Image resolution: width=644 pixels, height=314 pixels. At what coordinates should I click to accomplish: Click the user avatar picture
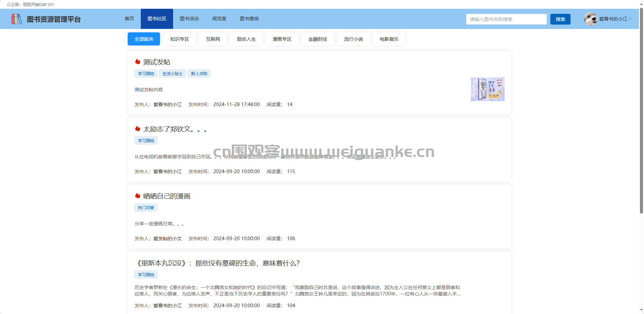590,19
